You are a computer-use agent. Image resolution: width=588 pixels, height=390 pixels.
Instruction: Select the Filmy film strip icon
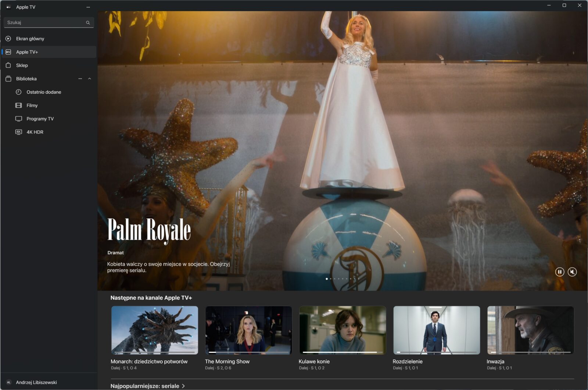pos(19,106)
